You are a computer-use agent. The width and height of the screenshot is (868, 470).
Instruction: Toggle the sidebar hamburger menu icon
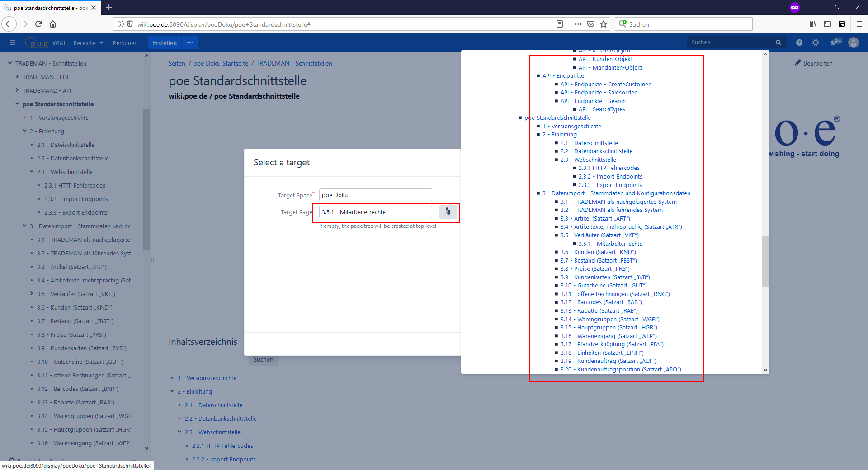(x=13, y=42)
